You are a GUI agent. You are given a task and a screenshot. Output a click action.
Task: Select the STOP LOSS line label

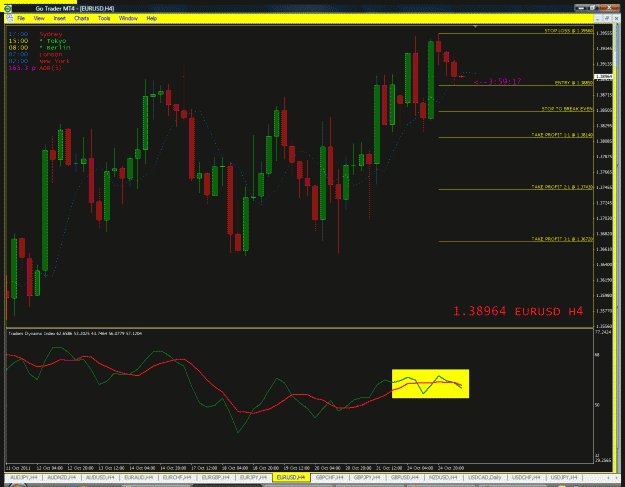point(569,31)
